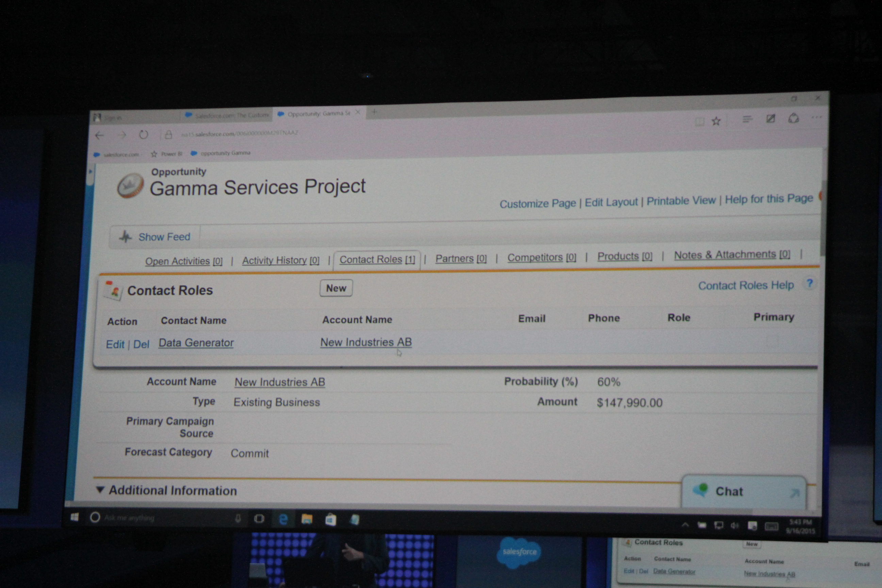The image size is (882, 588).
Task: Click the New button in Contact Roles
Action: [336, 288]
